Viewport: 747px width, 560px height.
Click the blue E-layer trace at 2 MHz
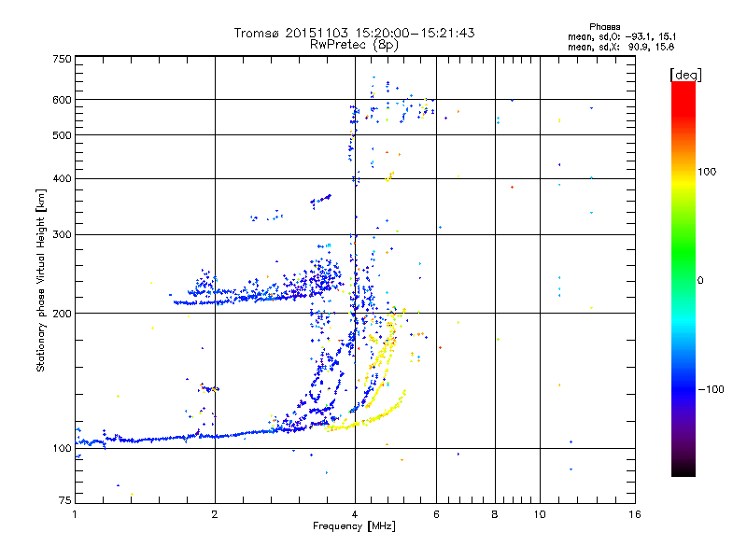click(x=215, y=436)
